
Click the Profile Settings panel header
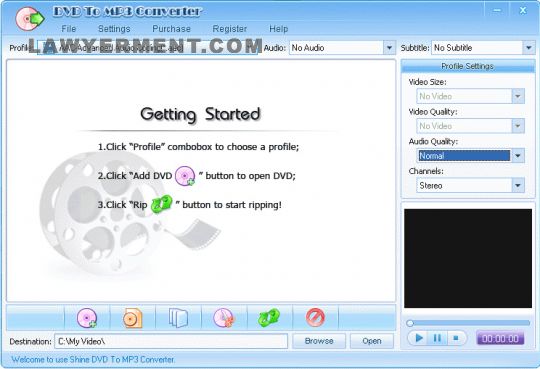click(468, 66)
